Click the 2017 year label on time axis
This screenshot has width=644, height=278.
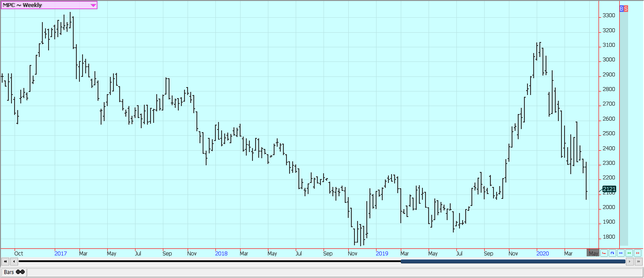[x=60, y=254]
